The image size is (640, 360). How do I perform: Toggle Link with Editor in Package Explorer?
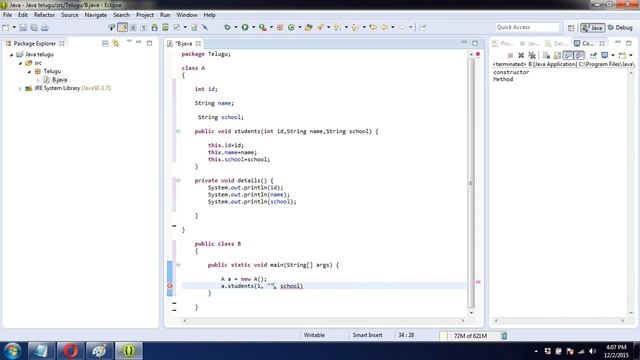click(116, 43)
